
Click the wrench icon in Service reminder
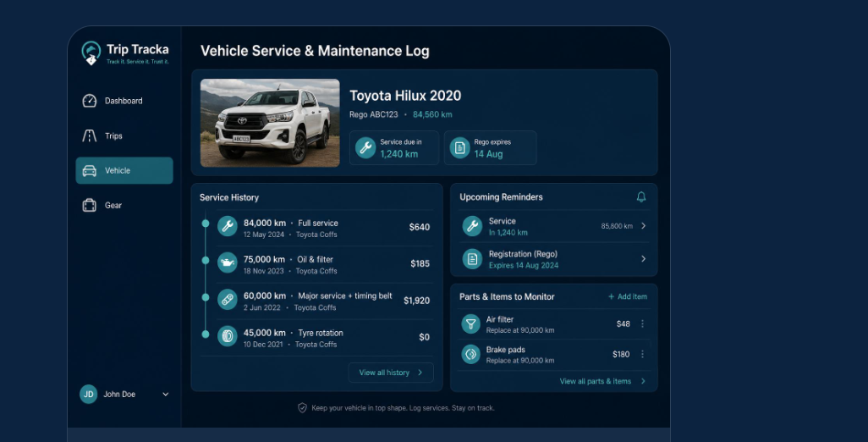pyautogui.click(x=472, y=226)
